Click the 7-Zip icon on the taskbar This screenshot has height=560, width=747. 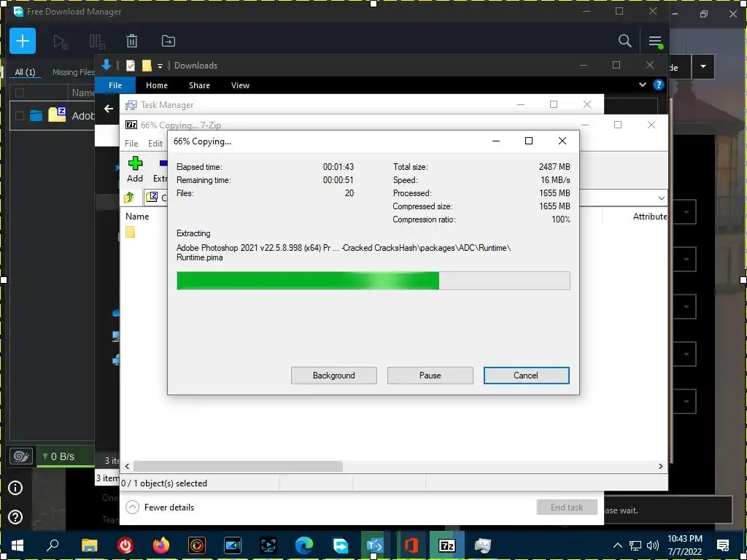[x=447, y=545]
